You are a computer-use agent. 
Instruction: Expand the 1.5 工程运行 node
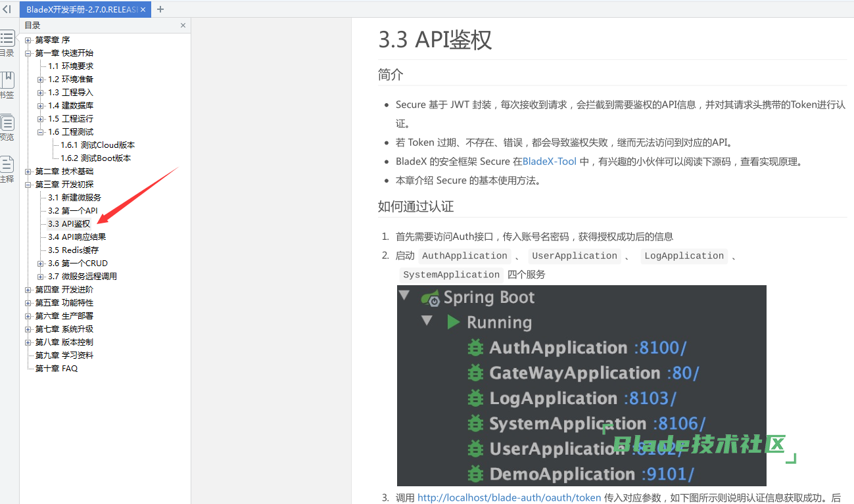coord(41,119)
